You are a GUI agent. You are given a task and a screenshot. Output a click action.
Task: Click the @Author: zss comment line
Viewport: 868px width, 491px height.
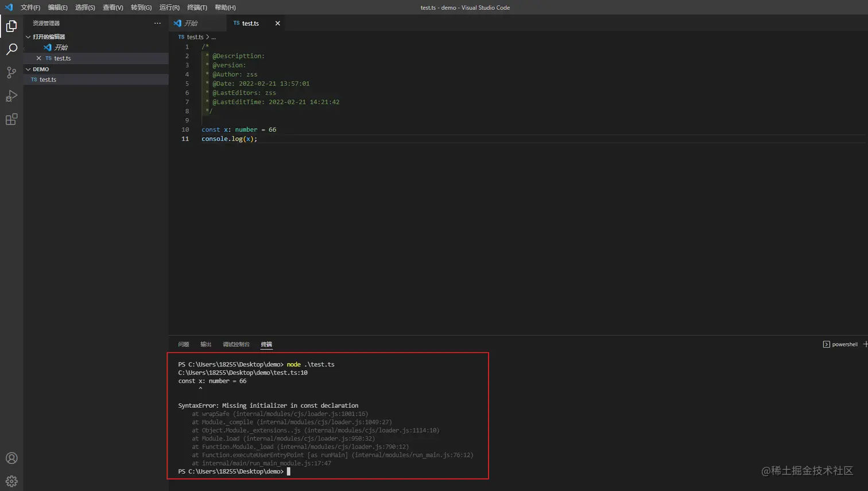231,75
